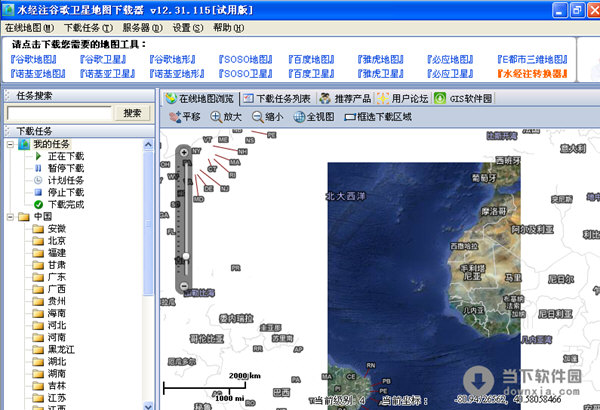
Task: Click the 谷歌地图 download link
Action: click(34, 59)
